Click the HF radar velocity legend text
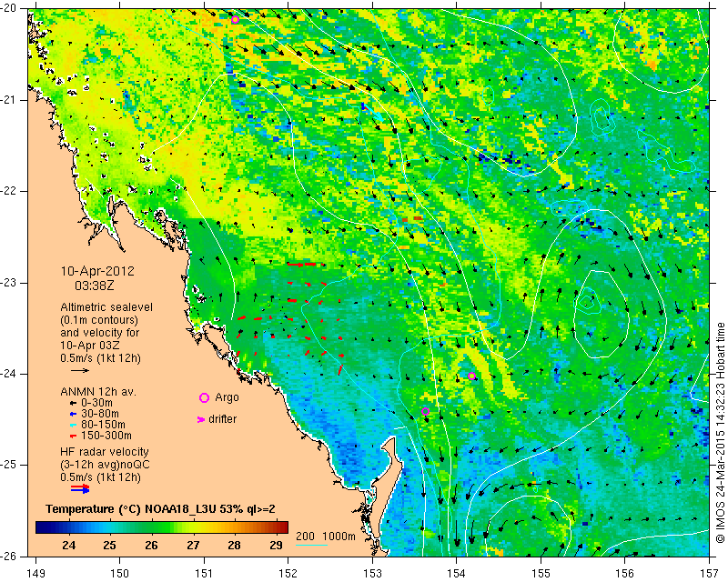Viewport: 728px width, 582px height. point(105,452)
